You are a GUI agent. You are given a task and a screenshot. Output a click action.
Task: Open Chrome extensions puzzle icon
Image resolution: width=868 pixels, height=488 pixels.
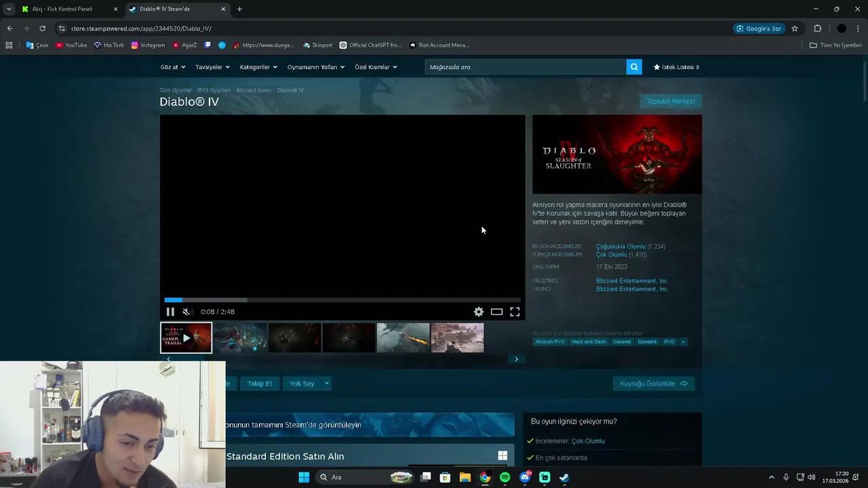coord(817,28)
